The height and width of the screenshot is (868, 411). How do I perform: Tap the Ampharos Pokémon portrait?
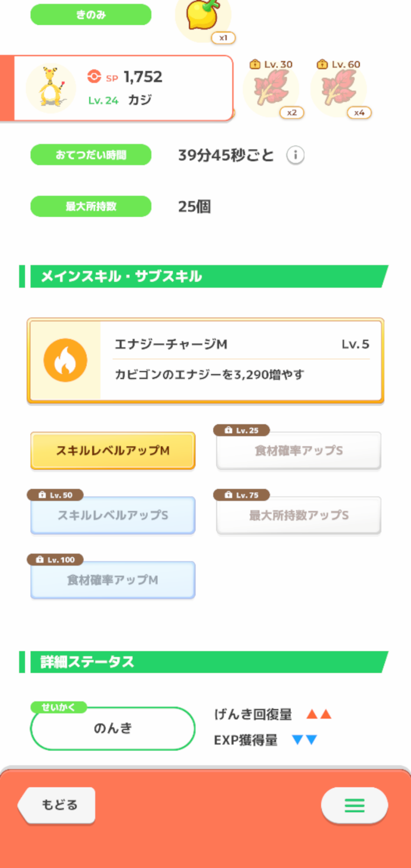[51, 88]
